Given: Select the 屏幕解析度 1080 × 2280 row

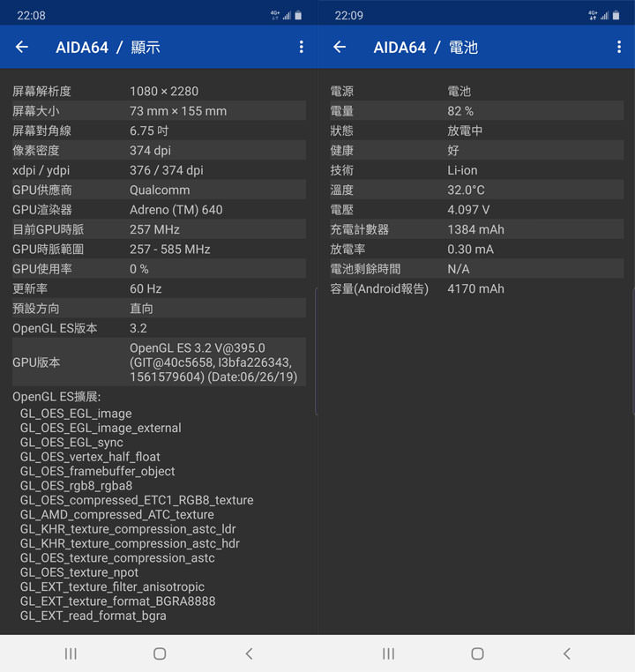Looking at the screenshot, I should pos(159,91).
